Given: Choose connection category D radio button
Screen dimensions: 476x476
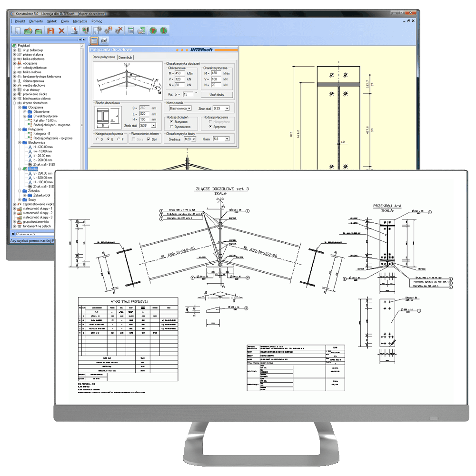Looking at the screenshot, I should (98, 139).
